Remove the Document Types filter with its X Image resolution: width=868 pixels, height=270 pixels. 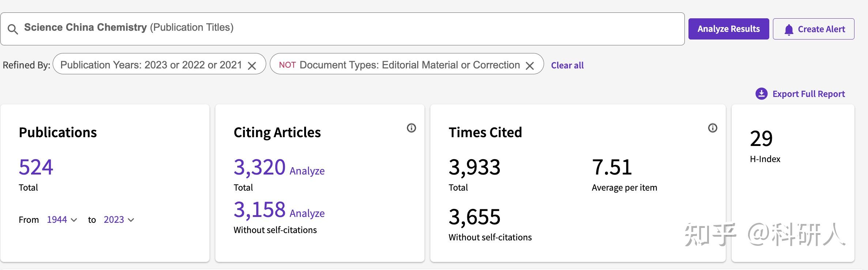click(530, 66)
